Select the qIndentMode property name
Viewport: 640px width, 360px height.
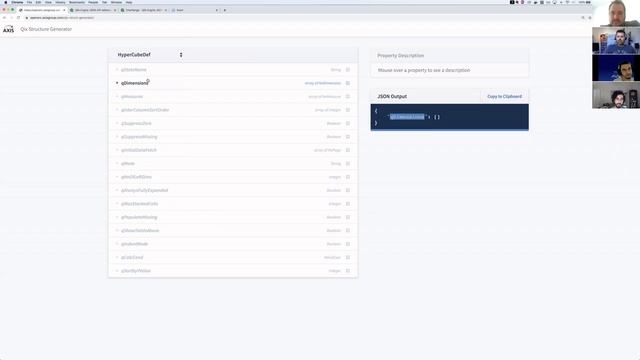point(135,244)
